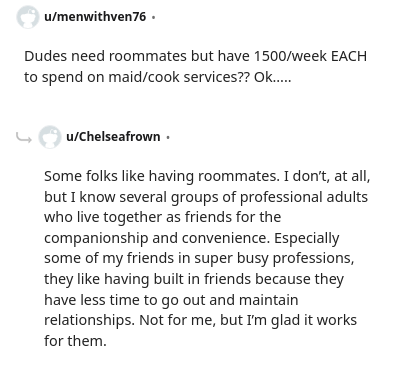Viewport: 400px width, 376px height.
Task: Click the dot separator after u/Chelseafrown
Action: [x=168, y=137]
